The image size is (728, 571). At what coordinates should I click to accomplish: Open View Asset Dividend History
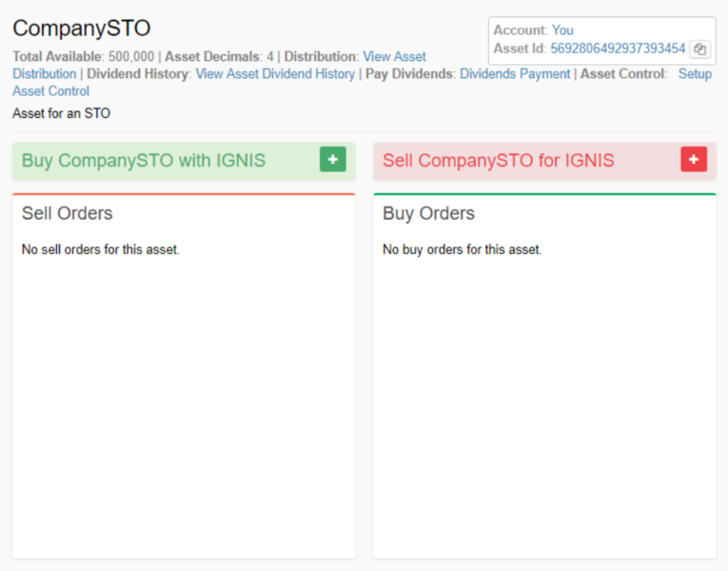[x=275, y=74]
